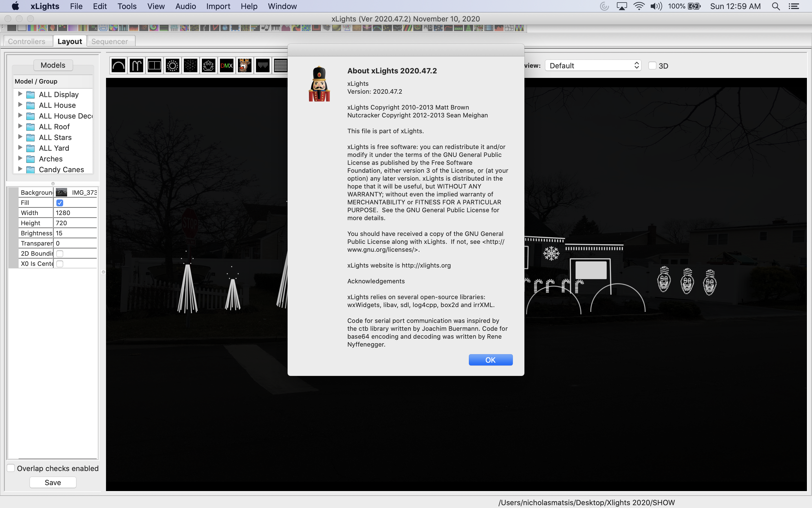Image resolution: width=812 pixels, height=508 pixels.
Task: Expand the Arches group
Action: click(x=20, y=158)
